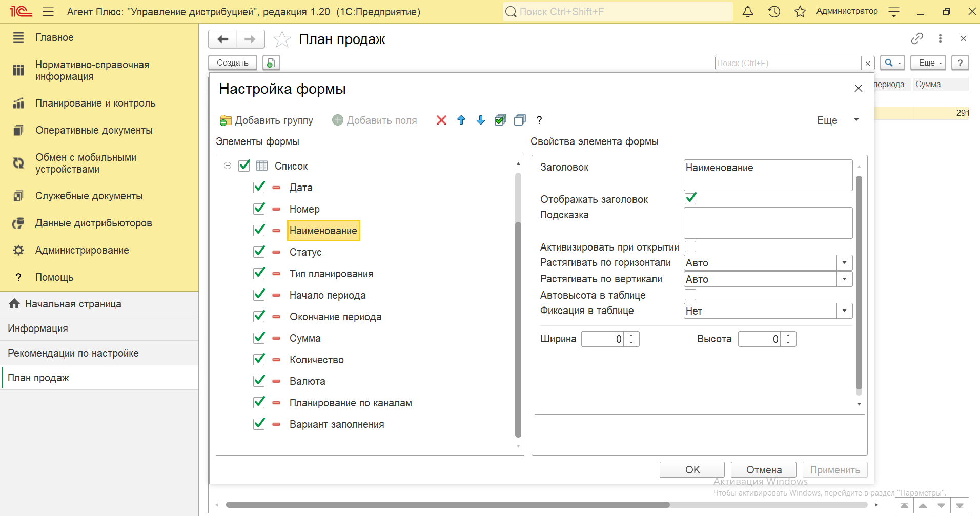This screenshot has height=516, width=980.
Task: Click the check all elements icon
Action: [500, 120]
